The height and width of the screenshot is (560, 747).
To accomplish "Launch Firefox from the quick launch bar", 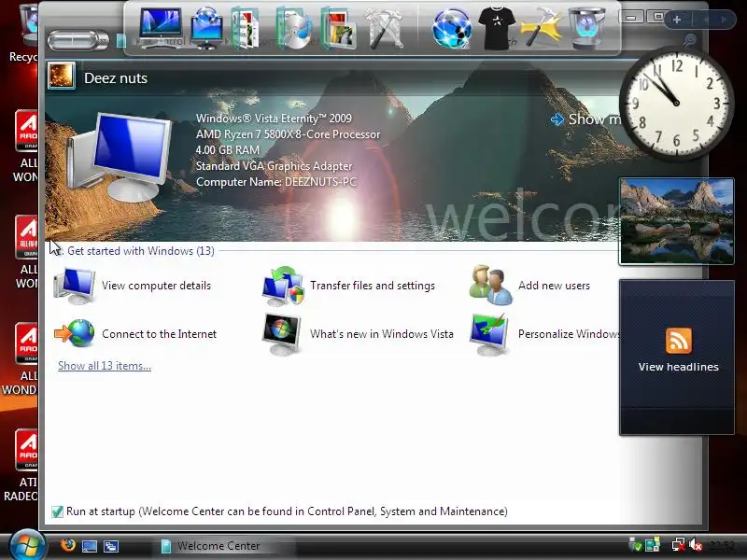I will pos(68,545).
